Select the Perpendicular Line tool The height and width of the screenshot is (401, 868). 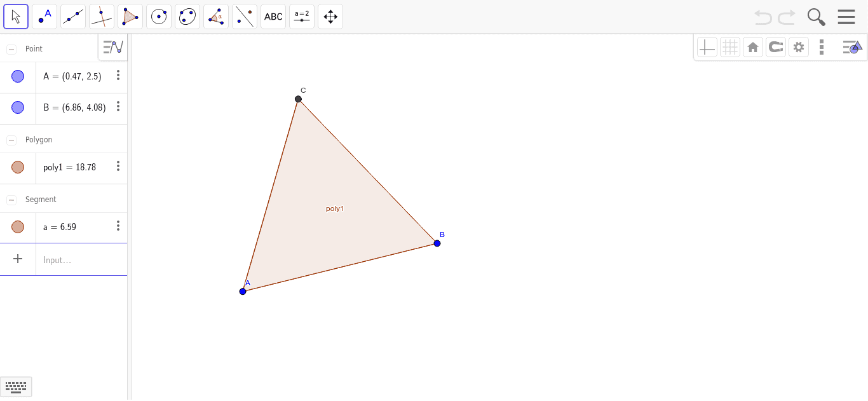click(x=102, y=17)
